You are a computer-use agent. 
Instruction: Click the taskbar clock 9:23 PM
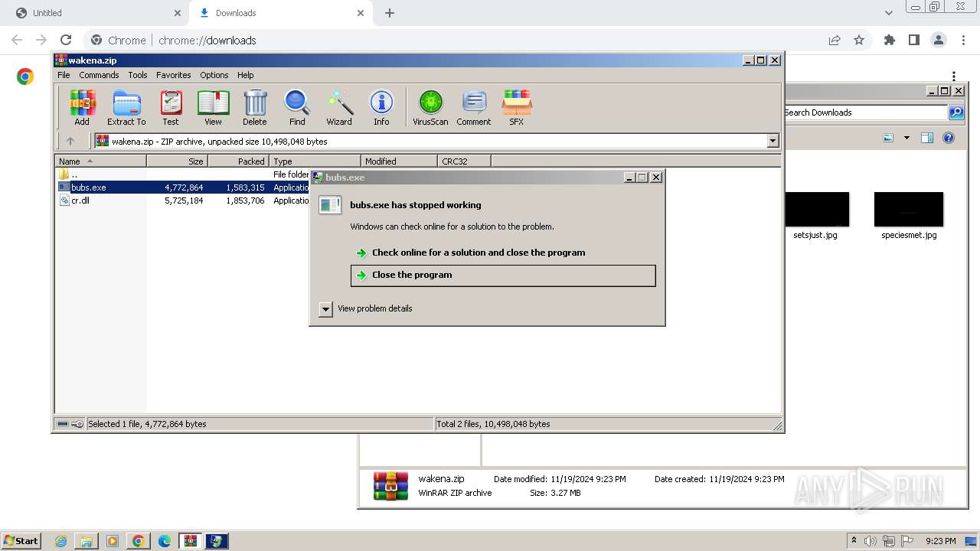pyautogui.click(x=940, y=541)
